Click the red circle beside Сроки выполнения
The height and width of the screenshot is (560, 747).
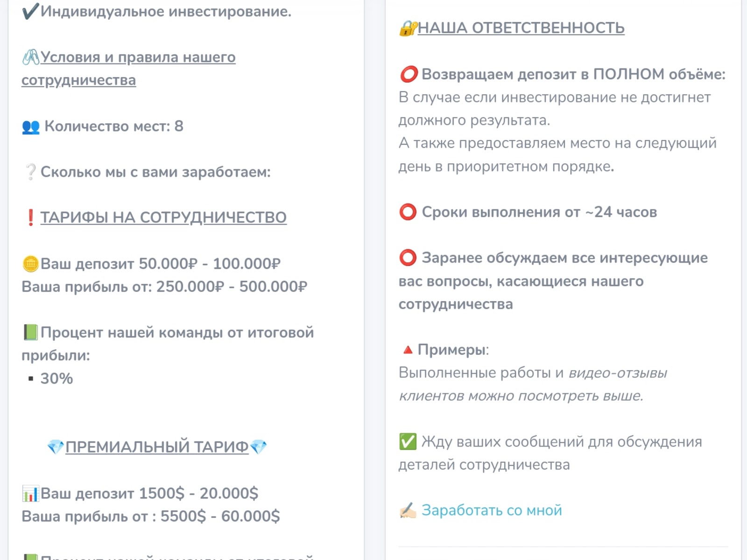408,212
